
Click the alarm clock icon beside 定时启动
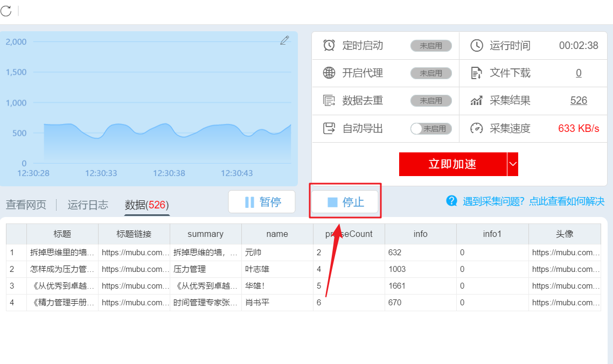click(329, 45)
